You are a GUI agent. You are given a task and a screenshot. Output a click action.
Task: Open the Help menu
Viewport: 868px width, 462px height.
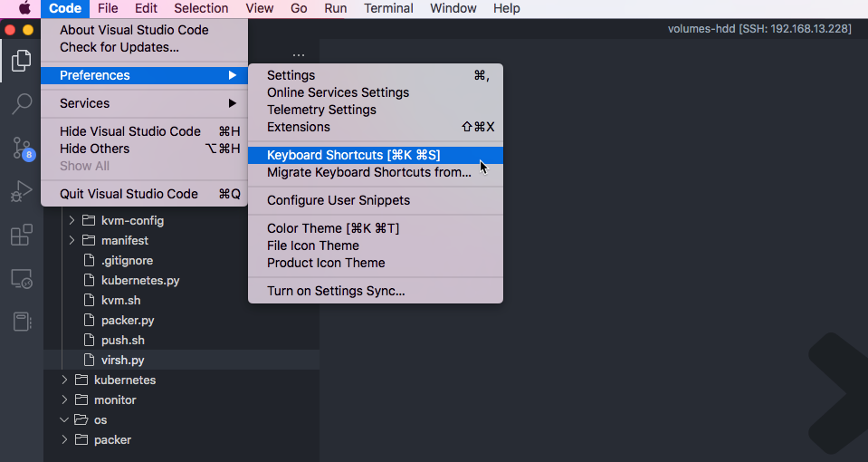506,8
